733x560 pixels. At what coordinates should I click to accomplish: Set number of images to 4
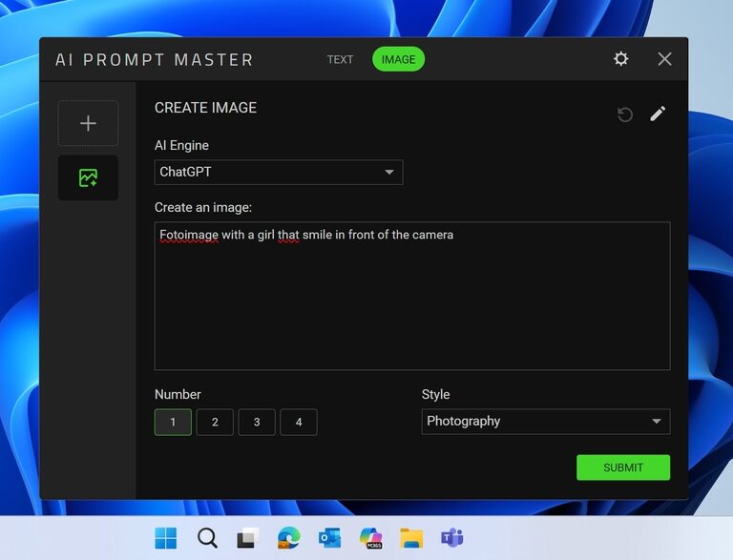click(299, 422)
